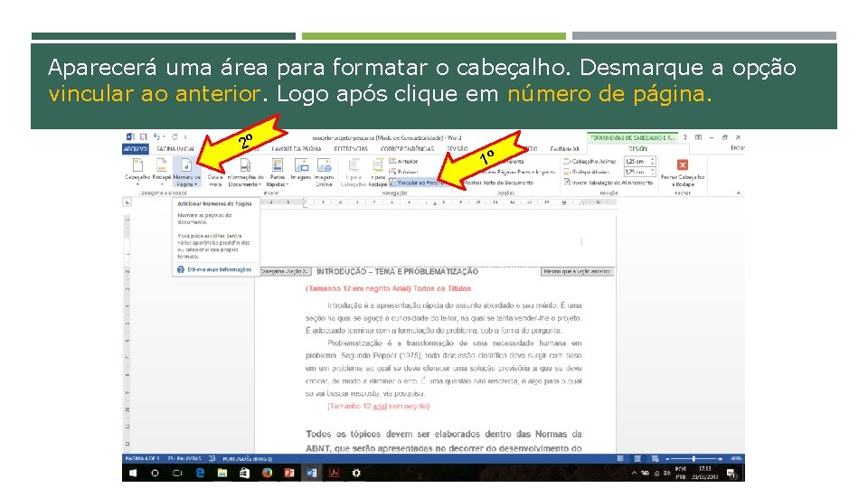Undo using quick access toolbar arrow
The image size is (868, 488).
point(157,136)
